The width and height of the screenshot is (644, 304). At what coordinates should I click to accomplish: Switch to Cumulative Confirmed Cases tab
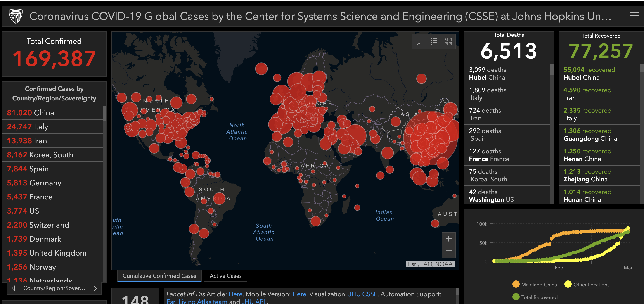tap(159, 276)
